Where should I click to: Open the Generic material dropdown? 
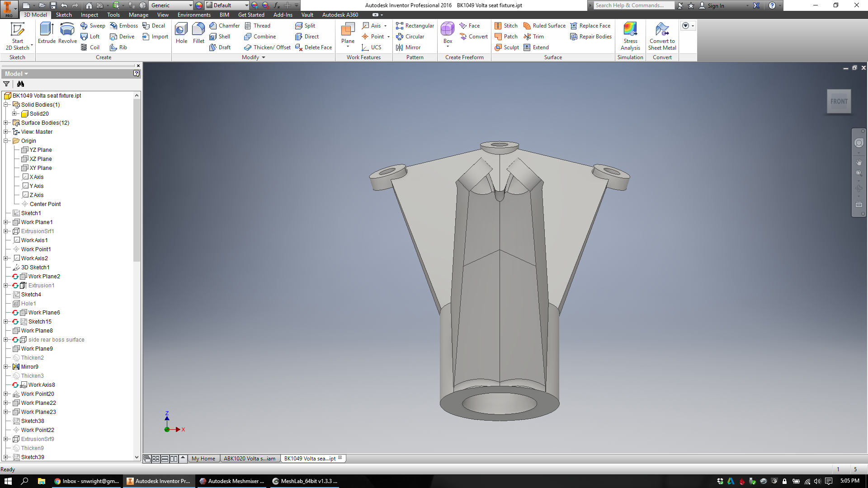(x=190, y=5)
